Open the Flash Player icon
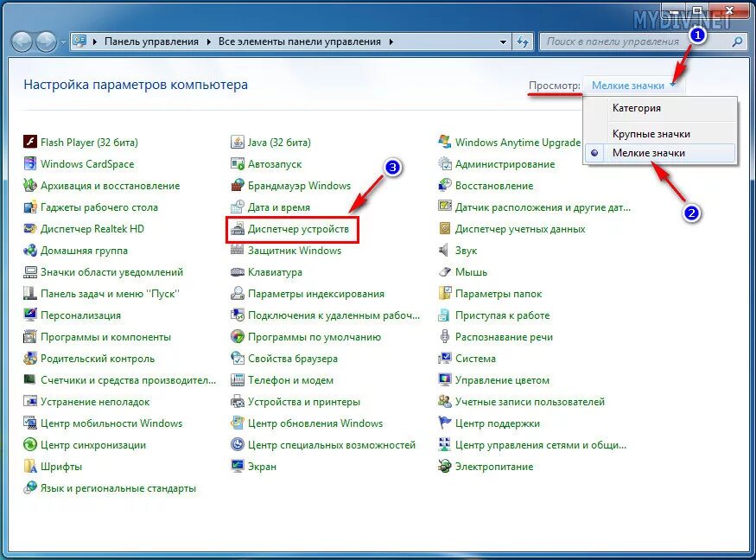 click(x=30, y=142)
